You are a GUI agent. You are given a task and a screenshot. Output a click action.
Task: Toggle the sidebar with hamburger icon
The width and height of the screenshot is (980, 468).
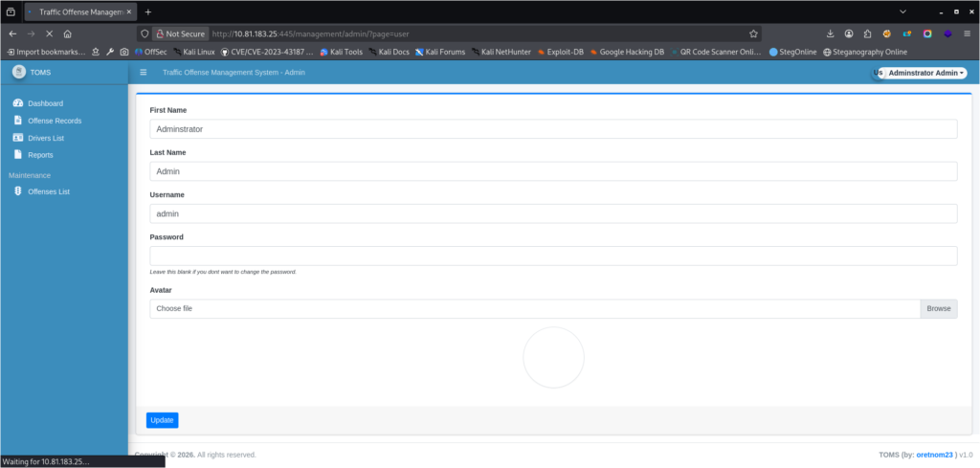tap(144, 73)
